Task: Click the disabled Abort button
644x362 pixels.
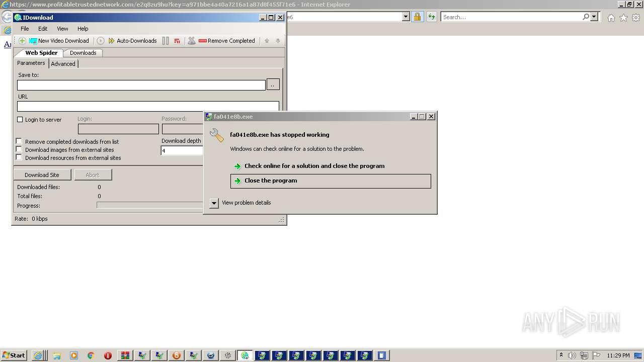Action: (x=93, y=175)
